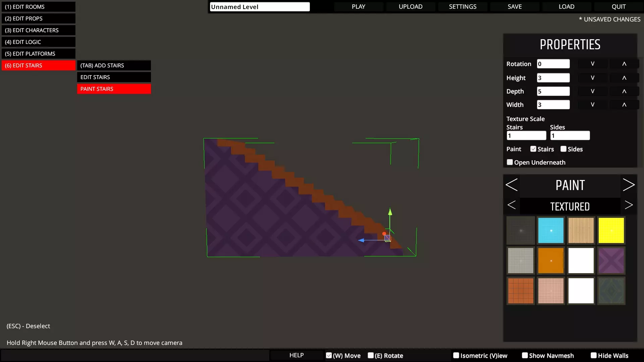644x362 pixels.
Task: Click the blue left-arrow move gizmo
Action: [362, 240]
